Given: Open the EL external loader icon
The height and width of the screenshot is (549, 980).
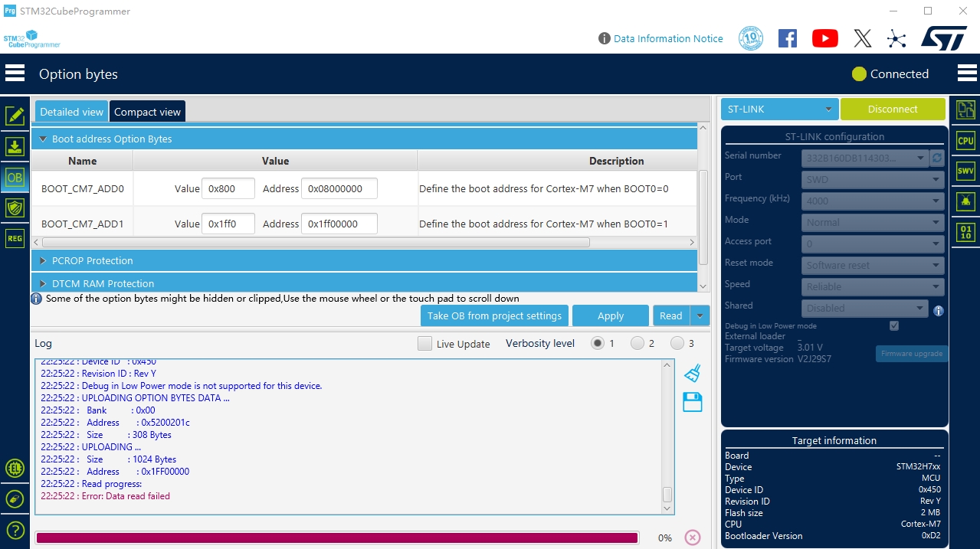Looking at the screenshot, I should pyautogui.click(x=15, y=468).
